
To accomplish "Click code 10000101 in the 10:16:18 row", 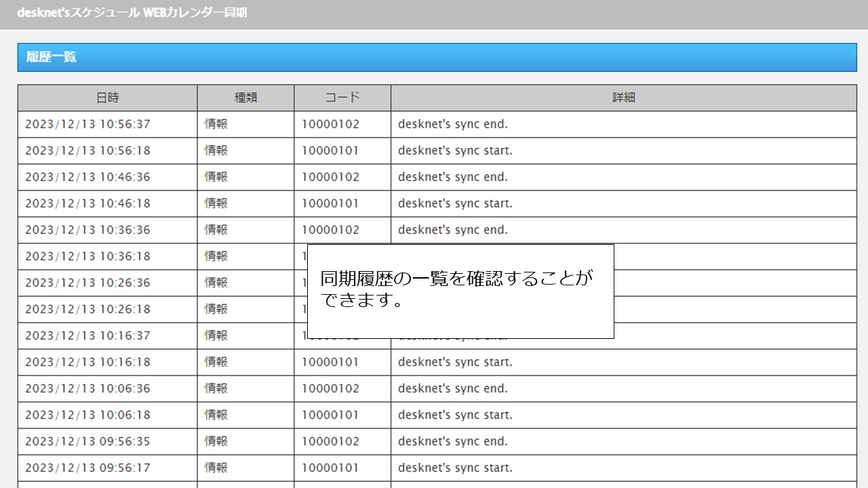I will [x=330, y=362].
